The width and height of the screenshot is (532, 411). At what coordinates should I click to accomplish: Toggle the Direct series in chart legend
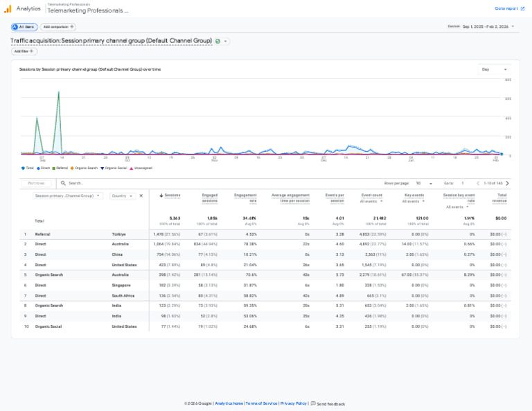43,168
